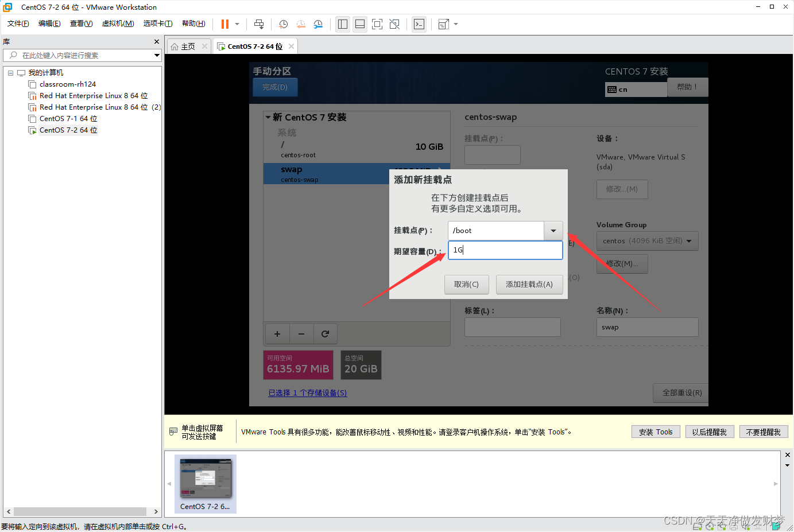Screen dimensions: 794x532
Task: Open the 帮助(H) menu
Action: click(193, 24)
